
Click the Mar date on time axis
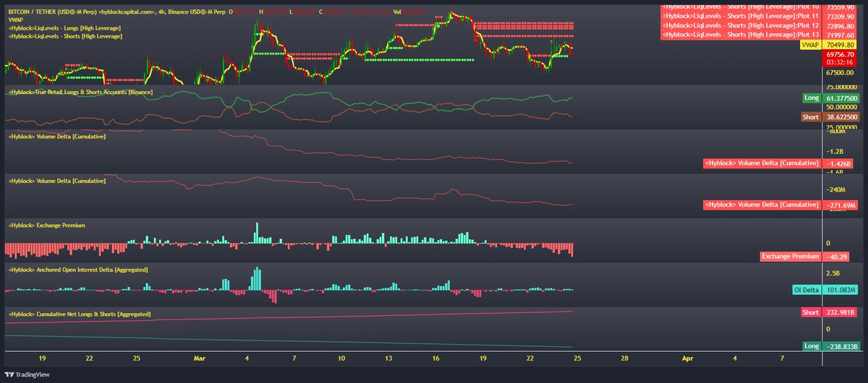(200, 358)
